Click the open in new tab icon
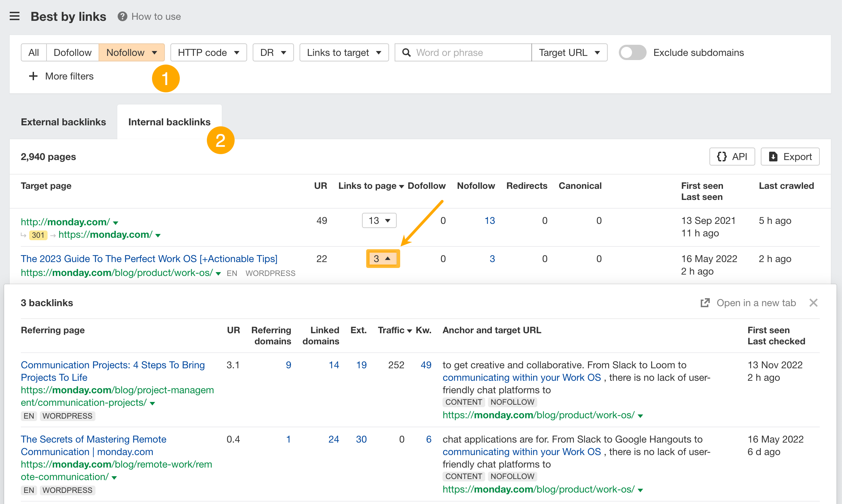Viewport: 842px width, 504px height. click(705, 303)
